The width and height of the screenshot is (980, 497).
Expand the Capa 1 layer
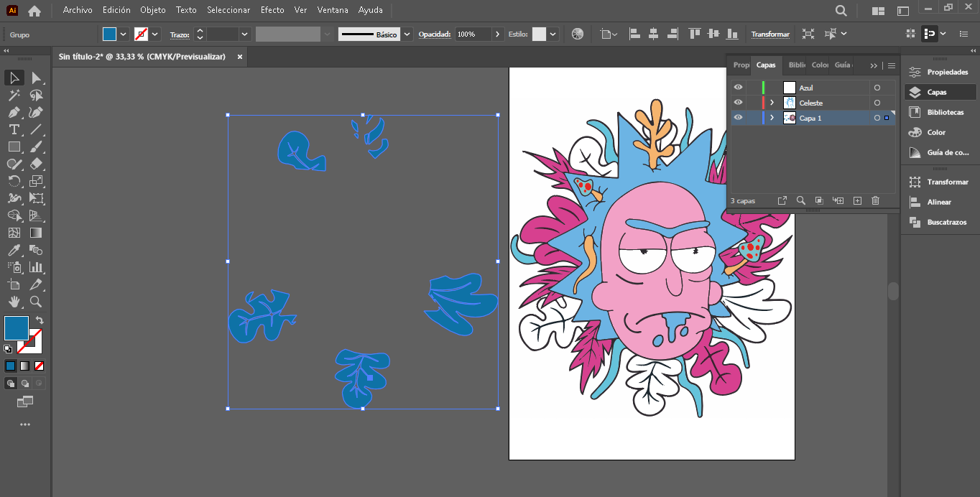(772, 118)
